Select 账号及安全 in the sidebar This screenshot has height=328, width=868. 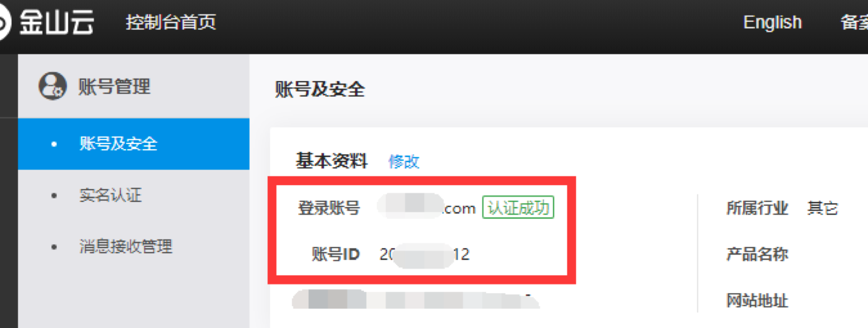[x=134, y=144]
